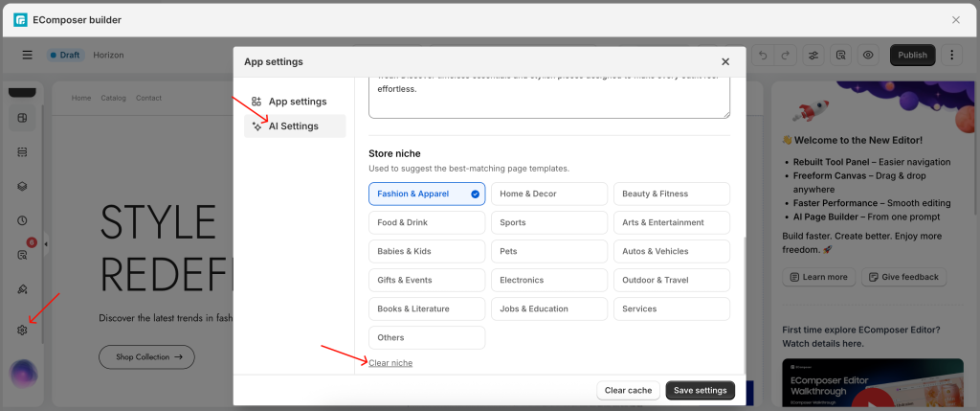Click the dialog's vertical scrollbar

(x=743, y=305)
